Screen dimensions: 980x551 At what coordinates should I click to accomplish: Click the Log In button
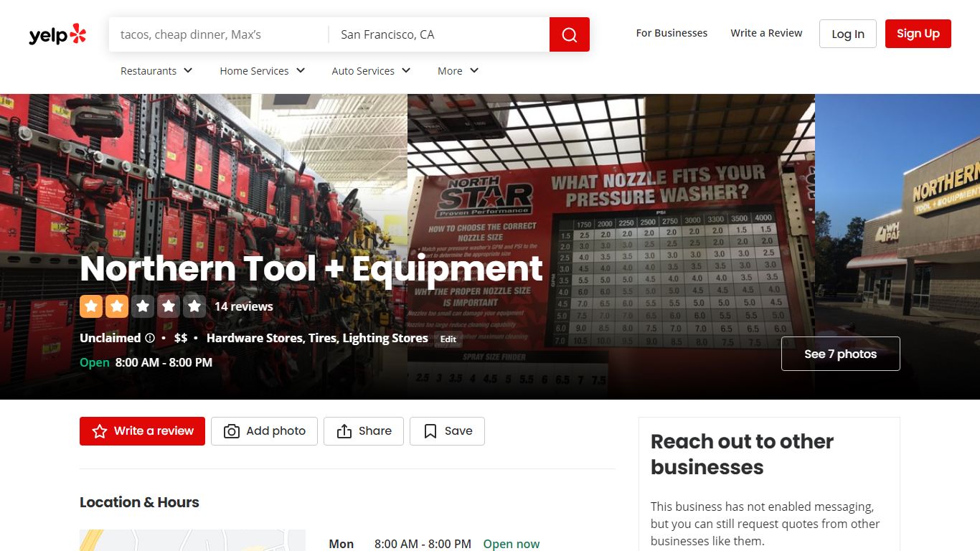click(848, 34)
